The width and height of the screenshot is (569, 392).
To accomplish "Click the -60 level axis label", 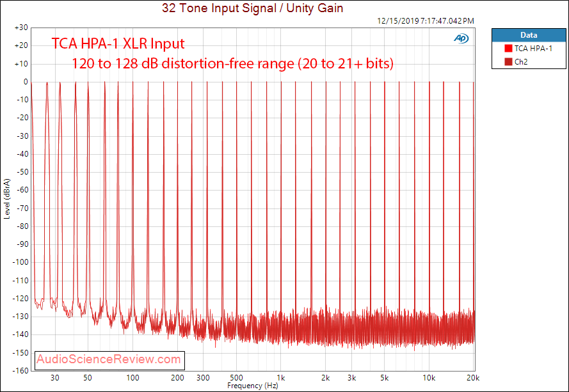I will point(22,190).
